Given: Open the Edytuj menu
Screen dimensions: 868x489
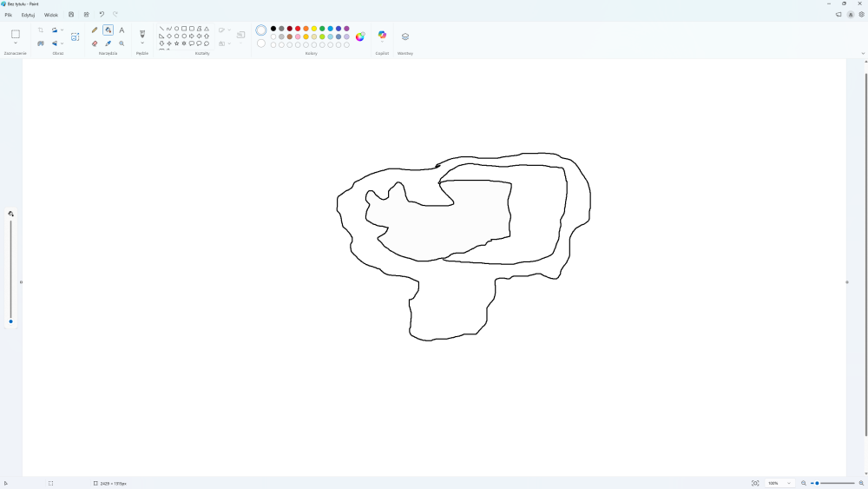Looking at the screenshot, I should [28, 15].
